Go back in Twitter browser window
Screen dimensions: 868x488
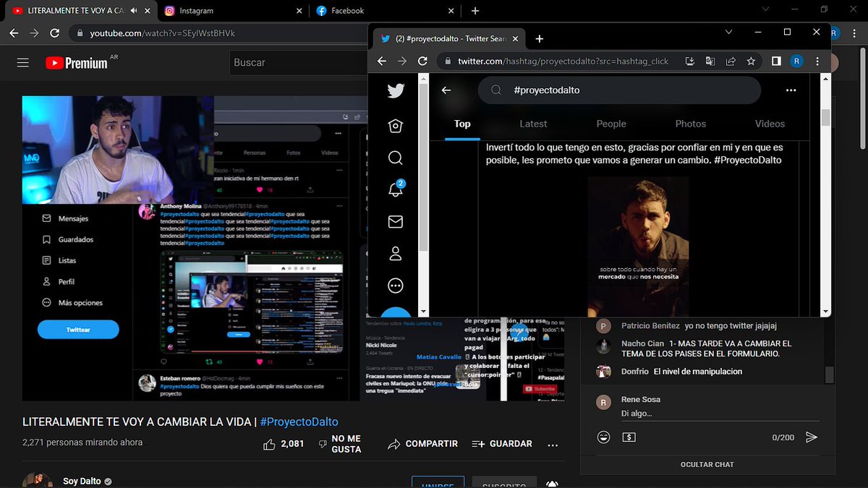tap(382, 61)
